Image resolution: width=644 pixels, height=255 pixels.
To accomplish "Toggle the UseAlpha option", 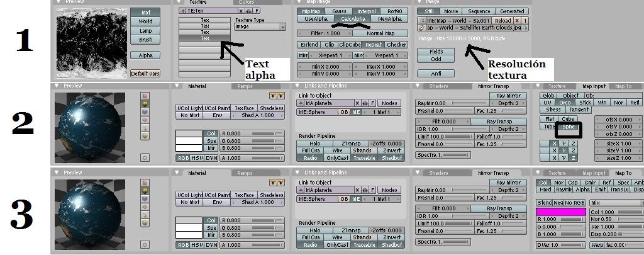I will click(x=316, y=19).
